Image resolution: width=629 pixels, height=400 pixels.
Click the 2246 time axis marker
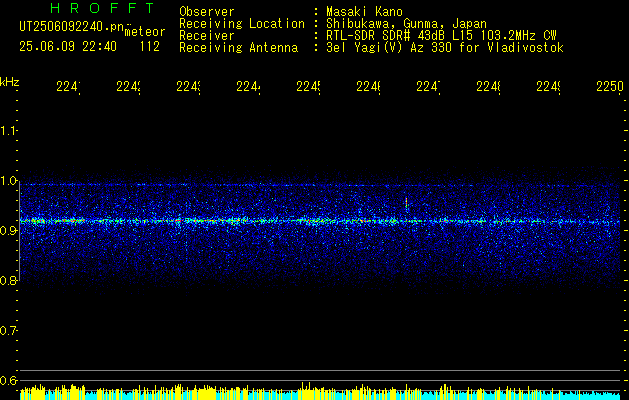pyautogui.click(x=369, y=87)
